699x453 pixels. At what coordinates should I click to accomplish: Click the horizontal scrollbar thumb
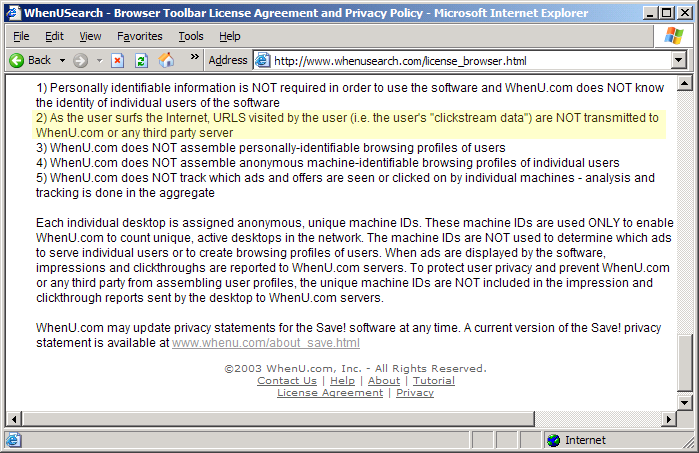[278, 419]
